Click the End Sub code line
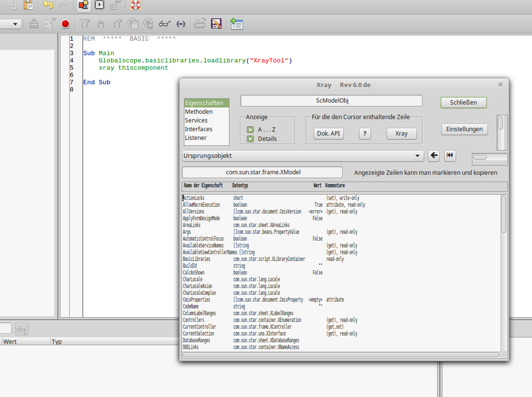 click(x=97, y=82)
